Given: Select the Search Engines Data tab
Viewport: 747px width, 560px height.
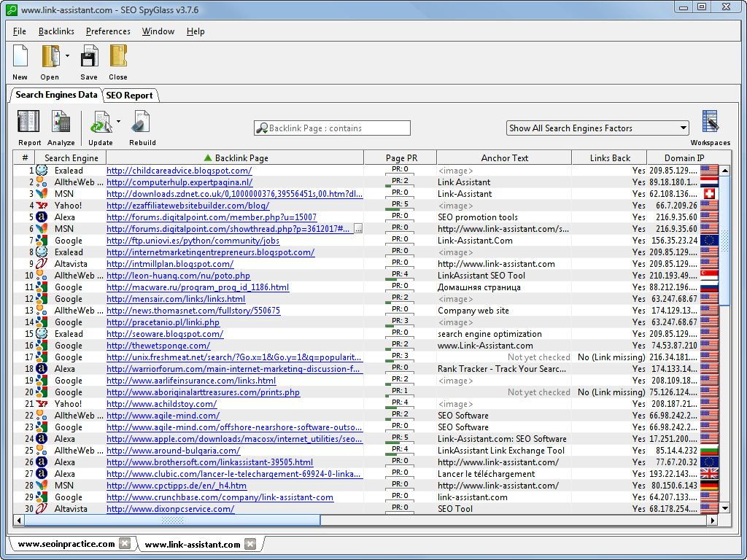Looking at the screenshot, I should (56, 95).
